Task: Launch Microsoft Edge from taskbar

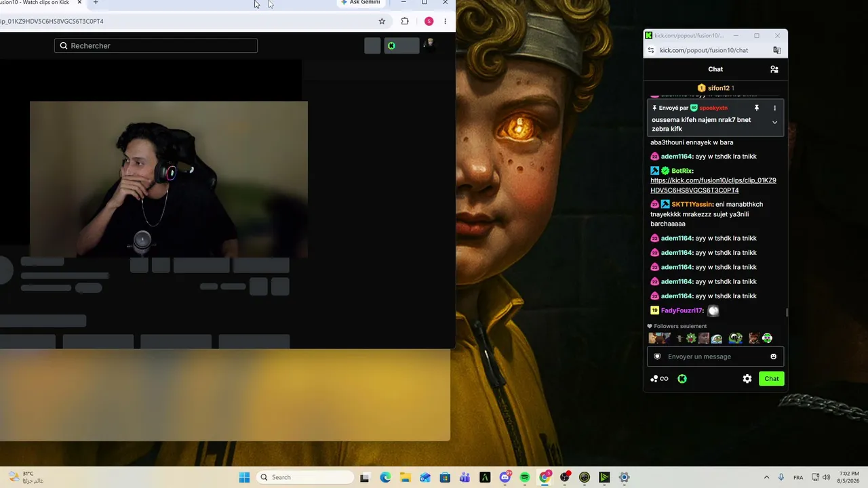Action: tap(385, 477)
